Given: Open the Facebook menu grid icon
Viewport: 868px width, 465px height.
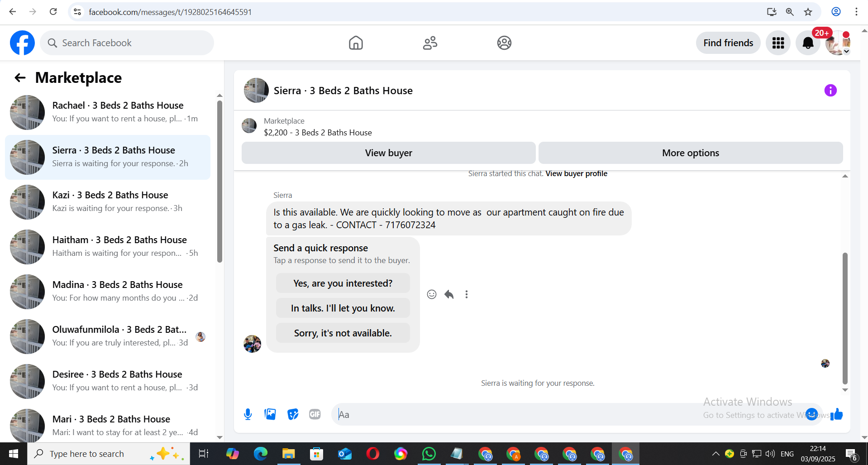Looking at the screenshot, I should tap(778, 43).
